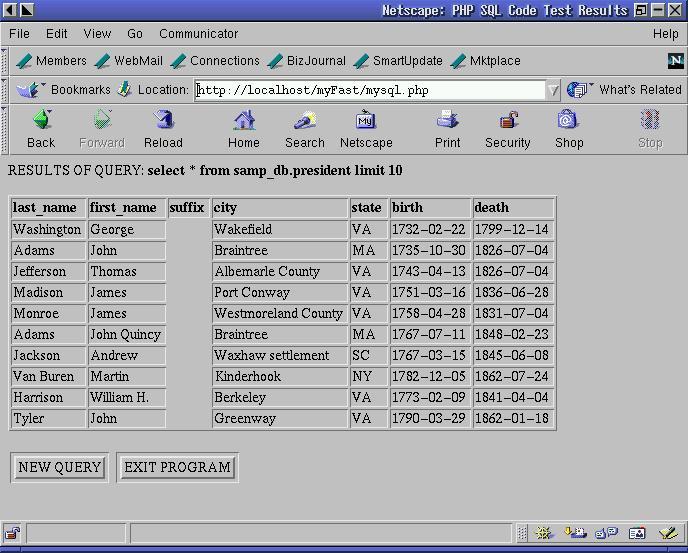Open the Security info icon

pyautogui.click(x=508, y=122)
